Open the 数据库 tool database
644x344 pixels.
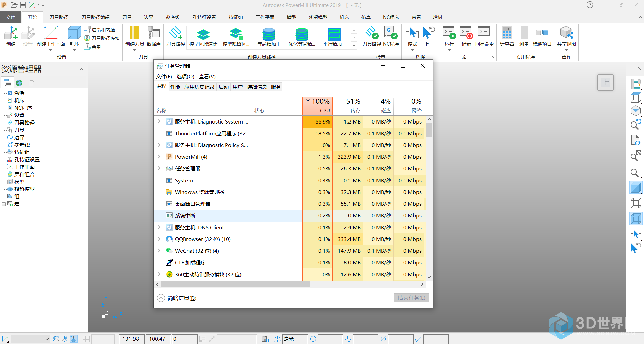(x=154, y=37)
